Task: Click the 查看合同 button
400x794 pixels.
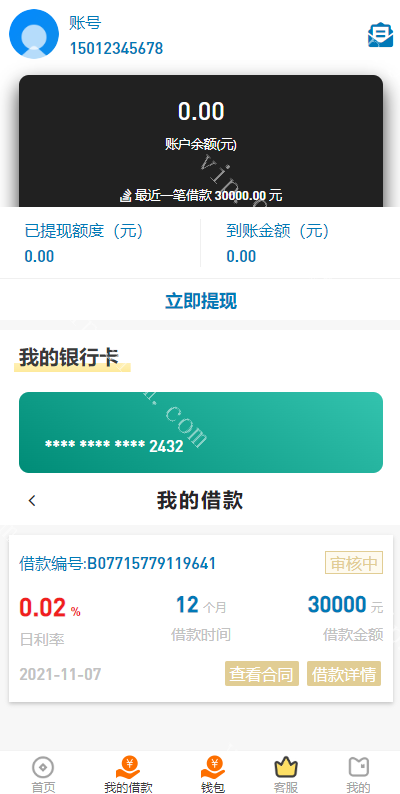Action: (x=262, y=673)
